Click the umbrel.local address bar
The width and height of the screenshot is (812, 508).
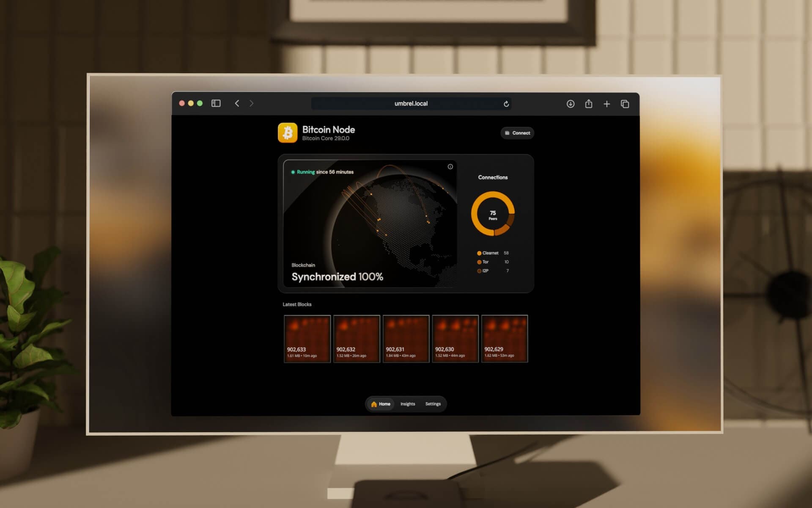[411, 104]
